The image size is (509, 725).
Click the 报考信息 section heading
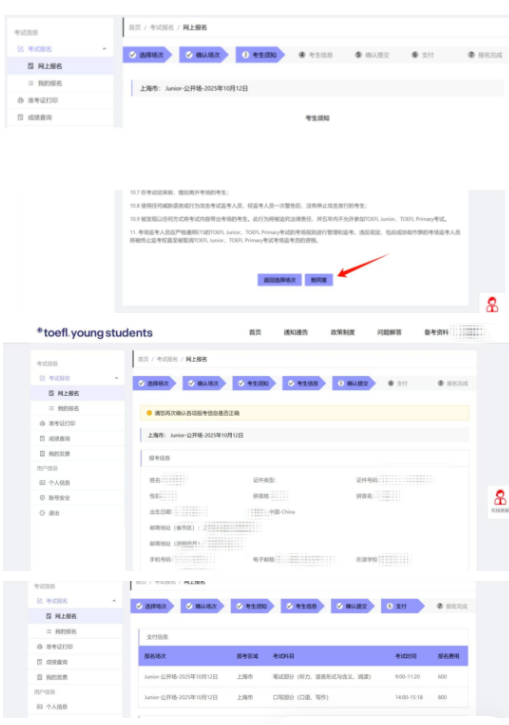point(159,458)
